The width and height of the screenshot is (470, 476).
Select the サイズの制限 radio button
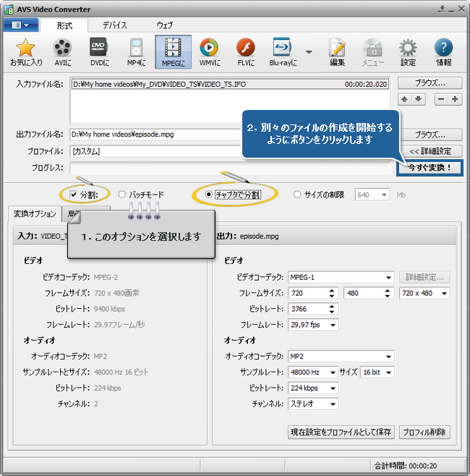click(297, 195)
